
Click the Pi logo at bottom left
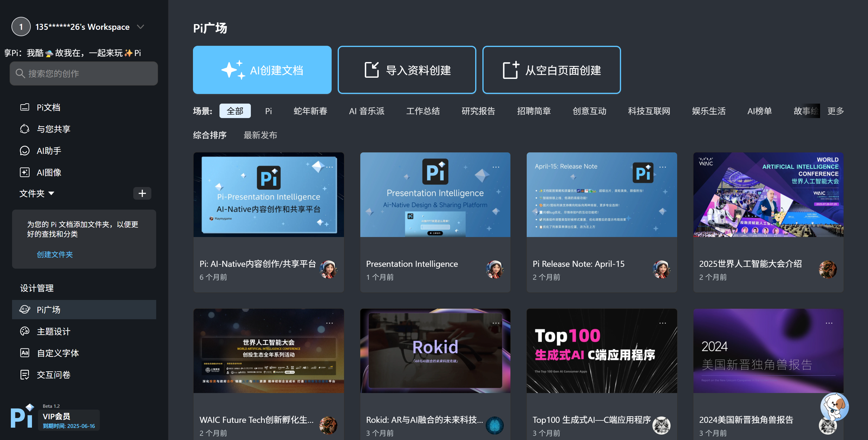click(x=22, y=416)
